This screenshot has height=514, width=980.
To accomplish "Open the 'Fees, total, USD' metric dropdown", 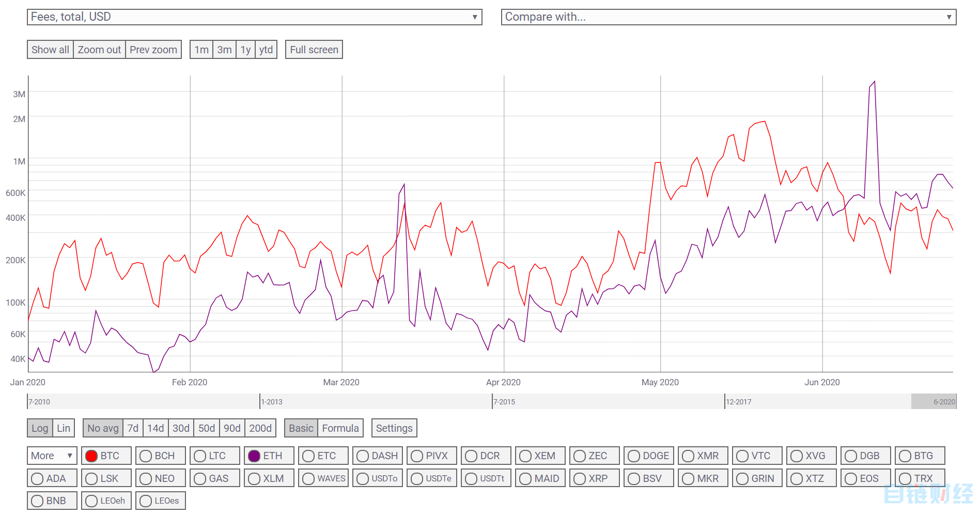I will point(254,17).
